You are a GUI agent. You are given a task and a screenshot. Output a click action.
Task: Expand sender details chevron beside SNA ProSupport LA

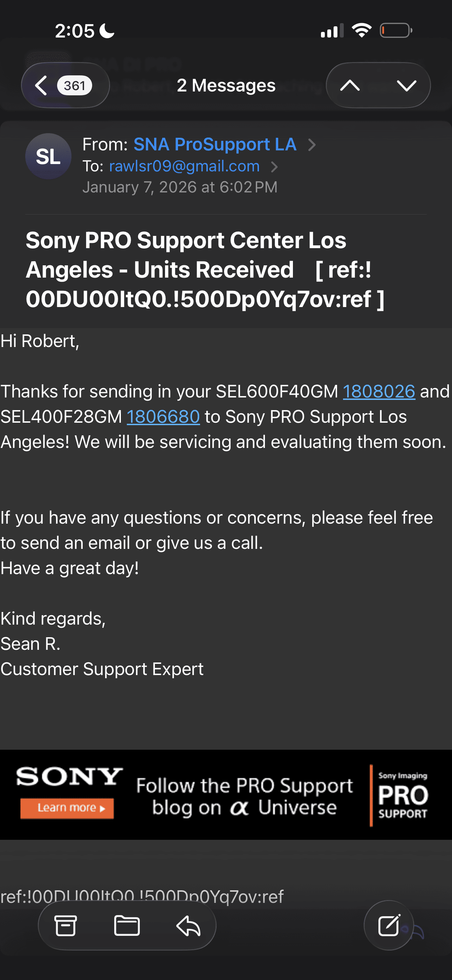point(312,144)
